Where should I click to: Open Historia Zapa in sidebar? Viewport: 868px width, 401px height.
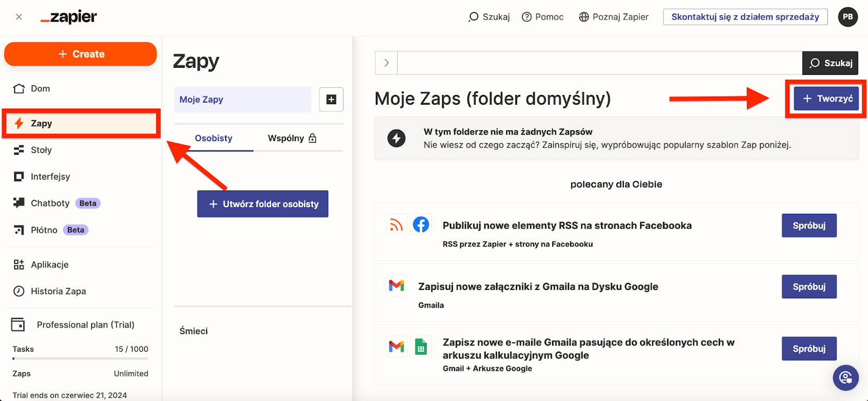80,291
